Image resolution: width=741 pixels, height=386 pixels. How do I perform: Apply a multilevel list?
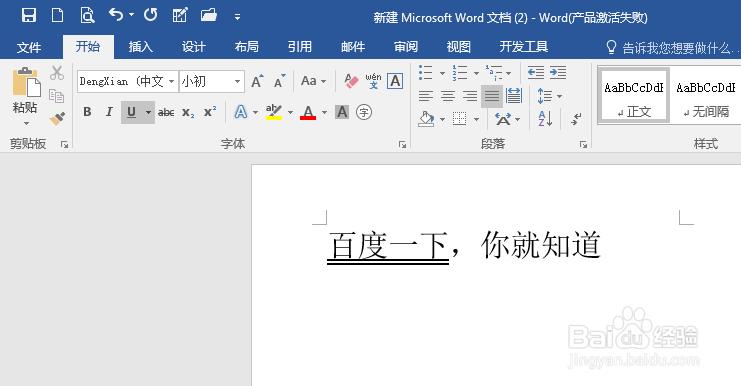494,73
